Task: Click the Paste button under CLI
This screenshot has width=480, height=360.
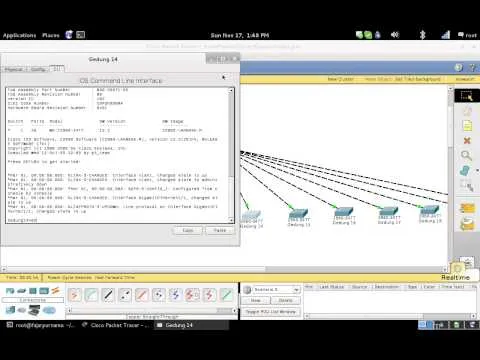Action: (220, 230)
